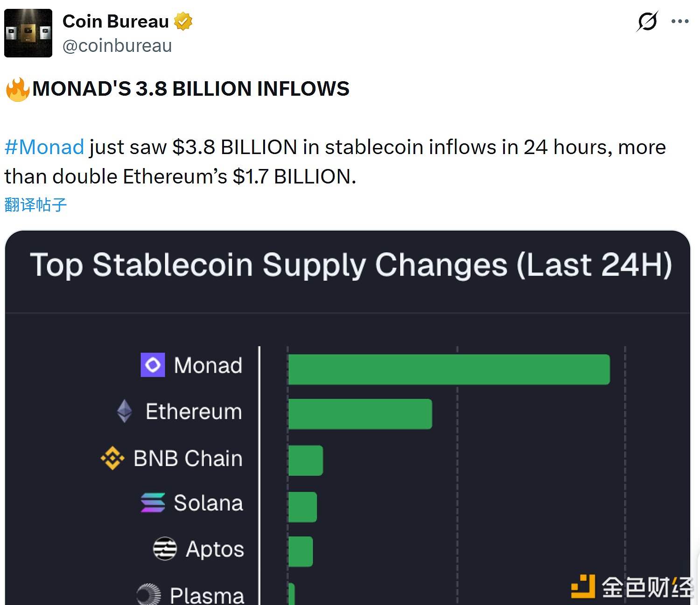Click the Aptos striped circle logo

tap(165, 549)
